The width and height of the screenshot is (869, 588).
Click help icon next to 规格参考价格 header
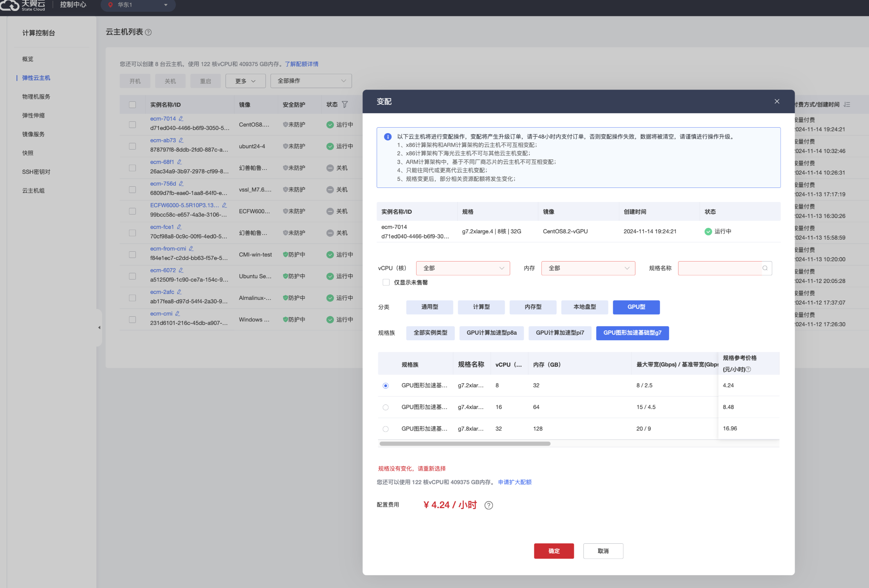(748, 369)
